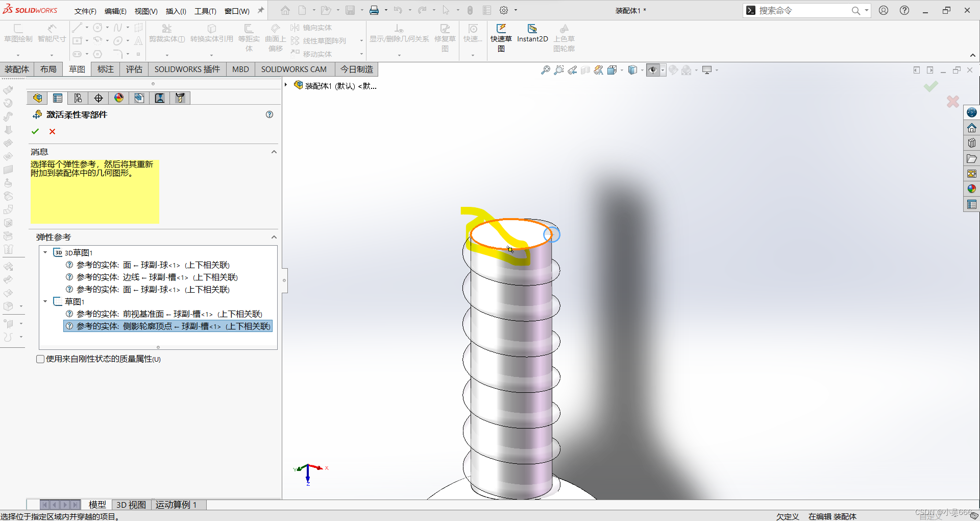The height and width of the screenshot is (521, 980).
Task: Switch to the 布局 ribbon tab
Action: coord(48,69)
